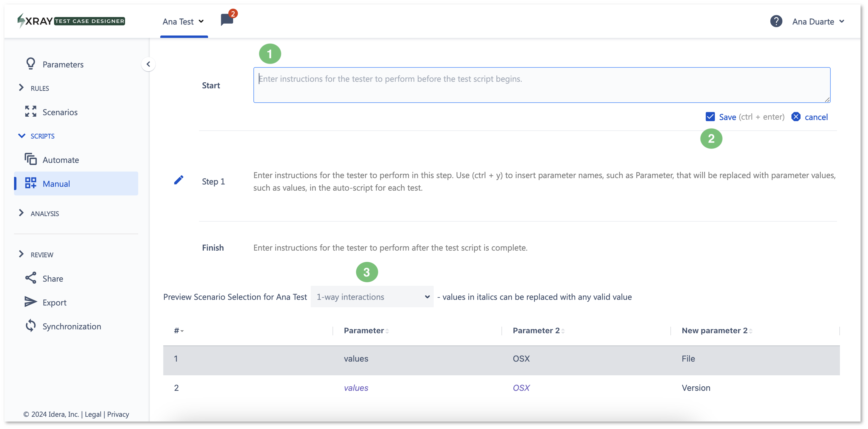Image resolution: width=868 pixels, height=429 pixels.
Task: Click the Synchronization arrows icon
Action: (x=31, y=326)
